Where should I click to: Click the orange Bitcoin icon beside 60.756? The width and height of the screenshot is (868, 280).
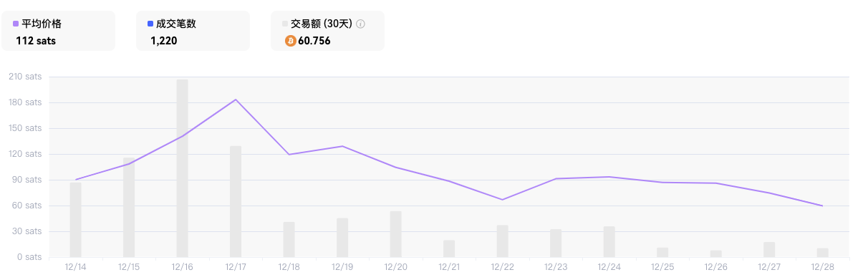pos(291,41)
